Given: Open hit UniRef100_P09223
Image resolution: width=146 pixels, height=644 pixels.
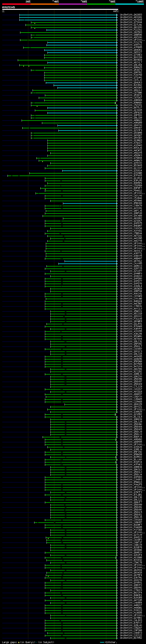Looking at the screenshot, I should click(x=131, y=610).
